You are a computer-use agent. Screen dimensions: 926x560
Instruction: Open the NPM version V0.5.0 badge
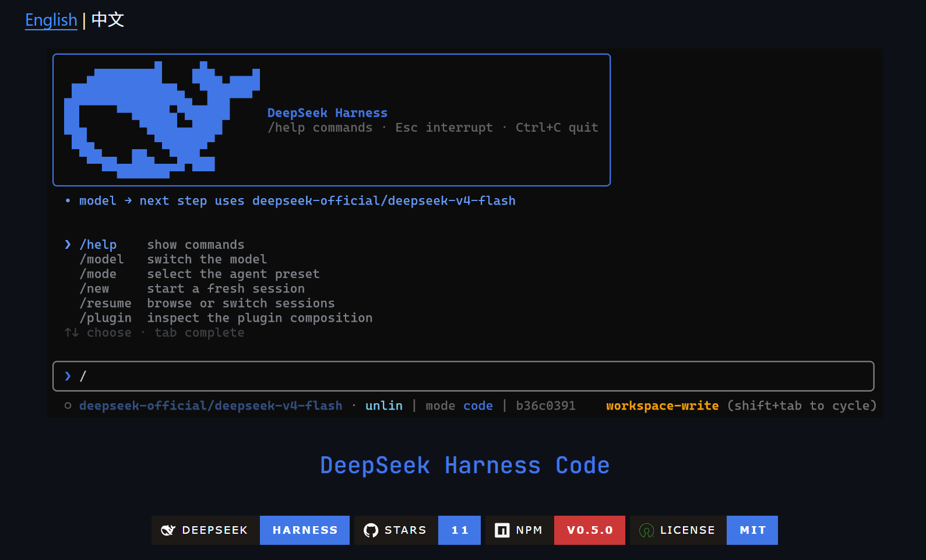pyautogui.click(x=555, y=530)
